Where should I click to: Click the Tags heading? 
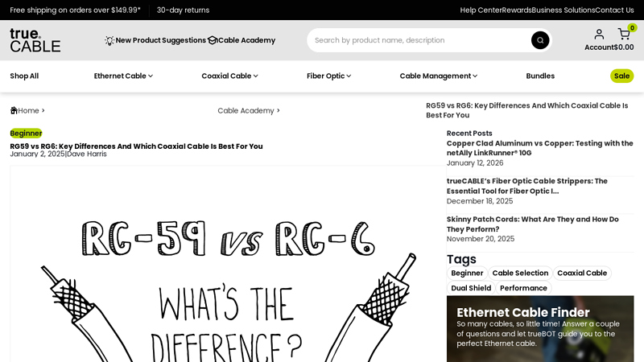461,259
